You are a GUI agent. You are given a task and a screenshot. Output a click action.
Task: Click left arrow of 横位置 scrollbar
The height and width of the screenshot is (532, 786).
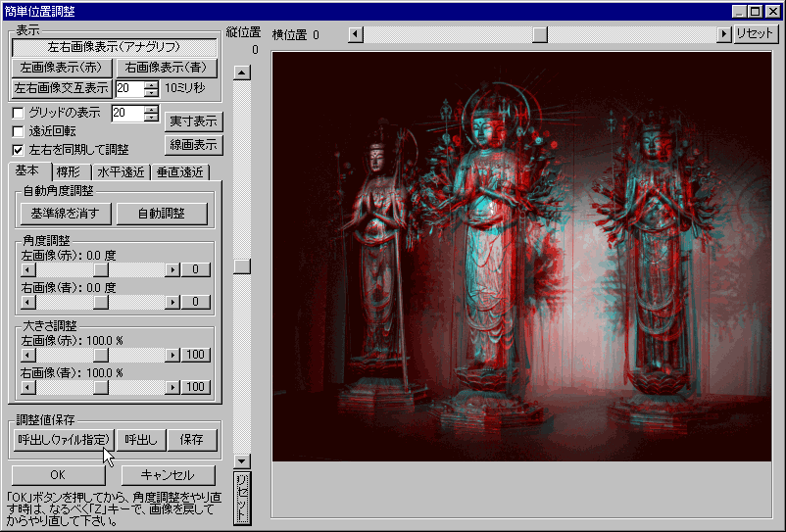pos(356,34)
